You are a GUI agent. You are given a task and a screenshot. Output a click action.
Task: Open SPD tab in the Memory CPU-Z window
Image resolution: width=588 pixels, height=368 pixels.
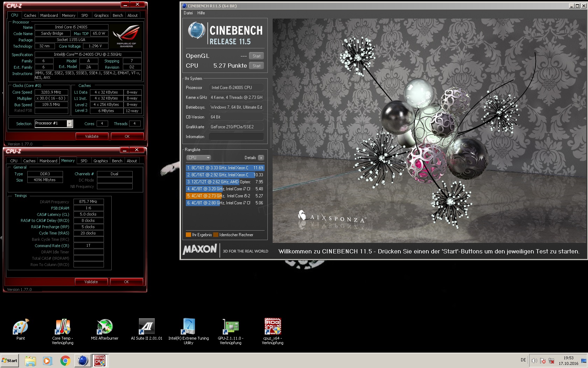84,161
